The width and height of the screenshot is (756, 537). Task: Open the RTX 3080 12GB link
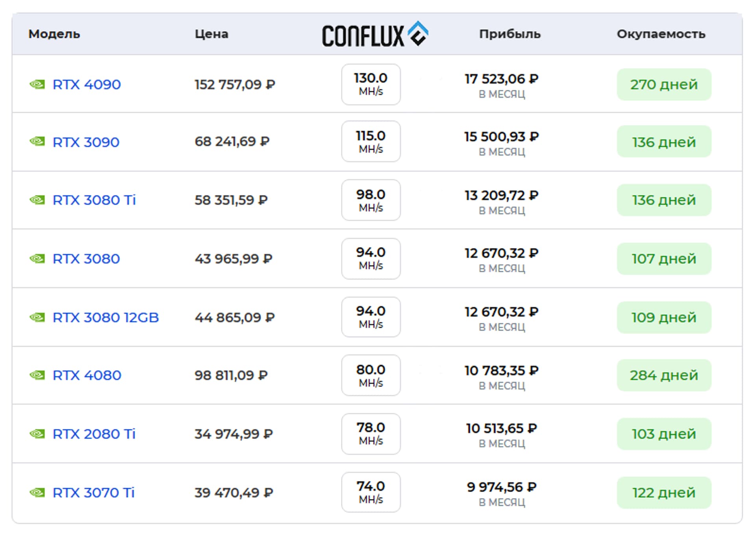[106, 317]
